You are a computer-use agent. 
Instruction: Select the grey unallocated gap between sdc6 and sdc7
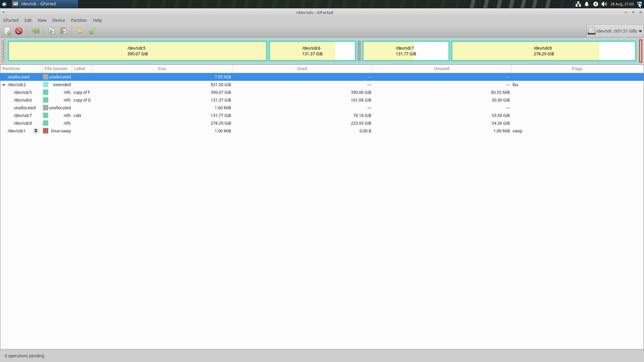click(x=359, y=51)
